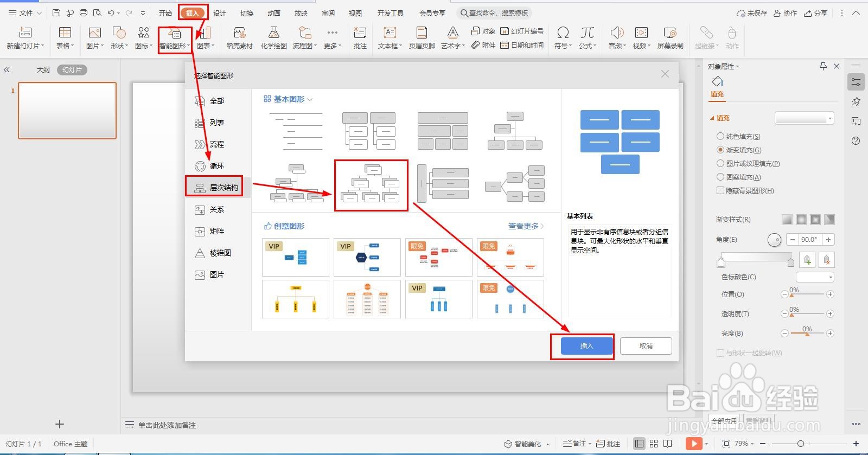
Task: Select 图片或纹理填充 option
Action: [748, 163]
